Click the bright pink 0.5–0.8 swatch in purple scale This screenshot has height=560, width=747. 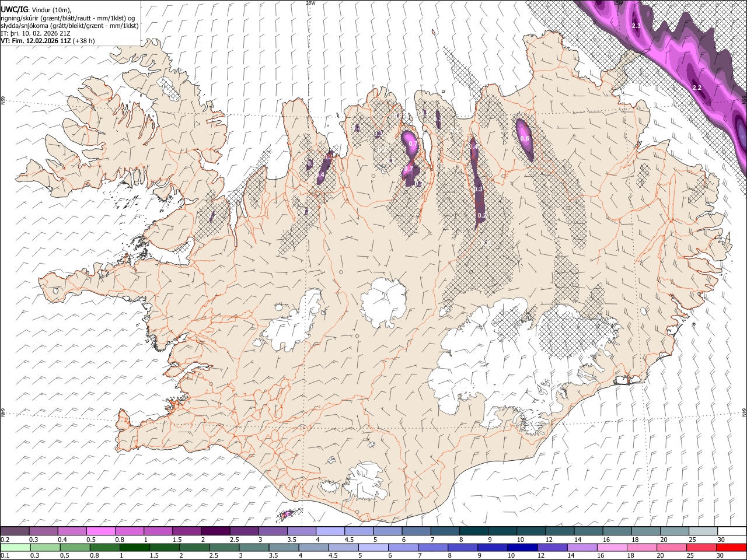tap(101, 531)
